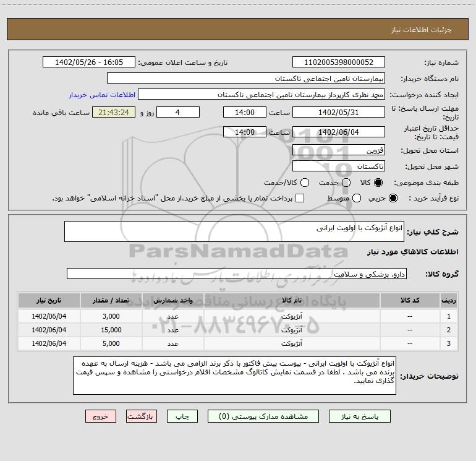
Task: Click the اطلاعات کالاهای مورد نیاز heading
Action: point(413,252)
